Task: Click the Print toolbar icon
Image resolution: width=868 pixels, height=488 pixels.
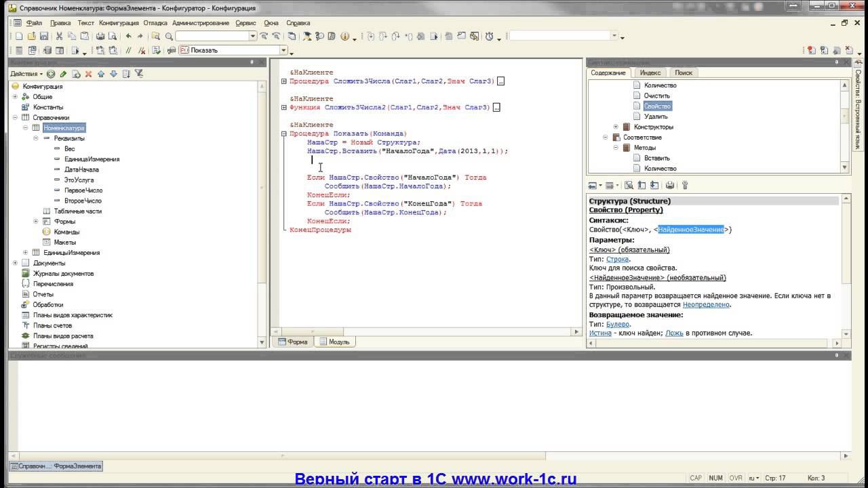Action: (100, 36)
